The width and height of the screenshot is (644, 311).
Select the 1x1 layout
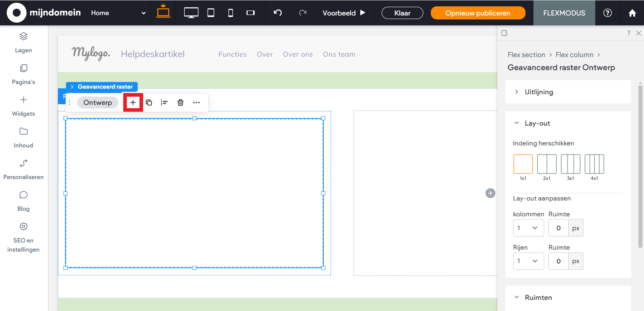pos(523,164)
